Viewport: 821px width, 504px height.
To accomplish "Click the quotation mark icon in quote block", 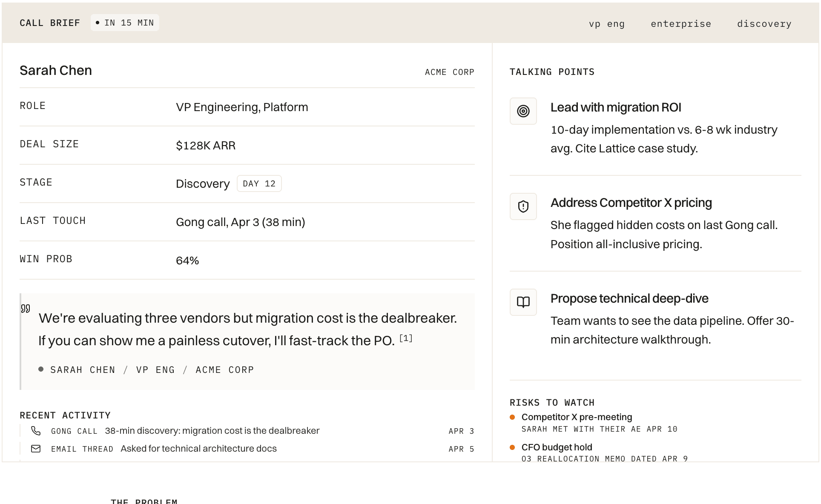I will tap(26, 309).
